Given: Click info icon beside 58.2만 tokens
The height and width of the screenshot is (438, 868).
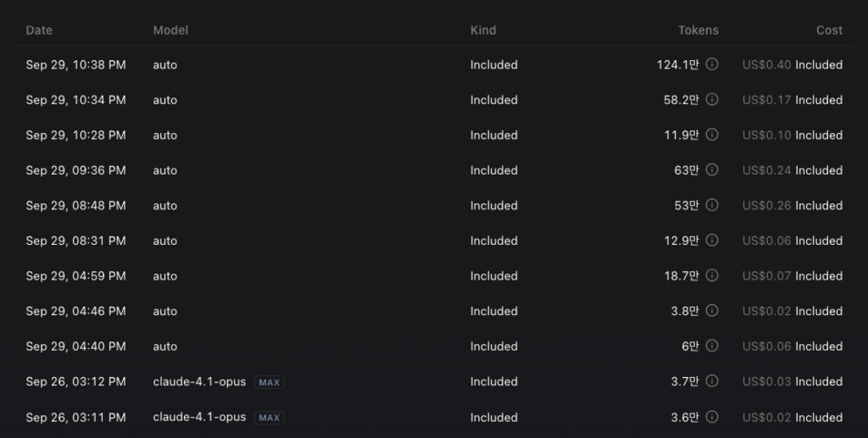Looking at the screenshot, I should 712,100.
